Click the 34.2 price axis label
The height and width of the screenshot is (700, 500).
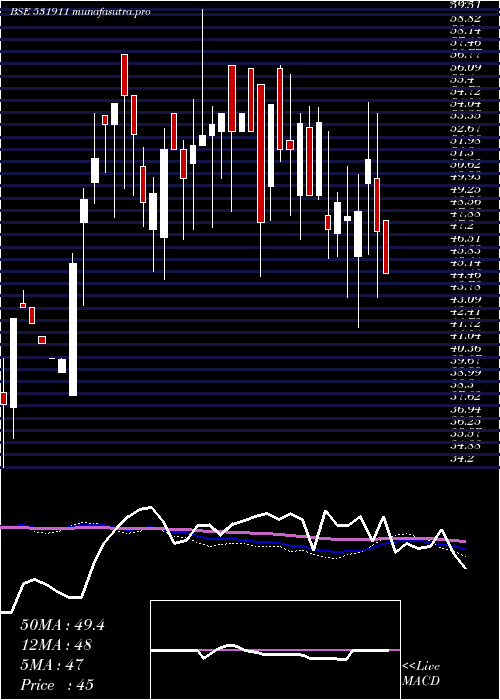[x=461, y=458]
